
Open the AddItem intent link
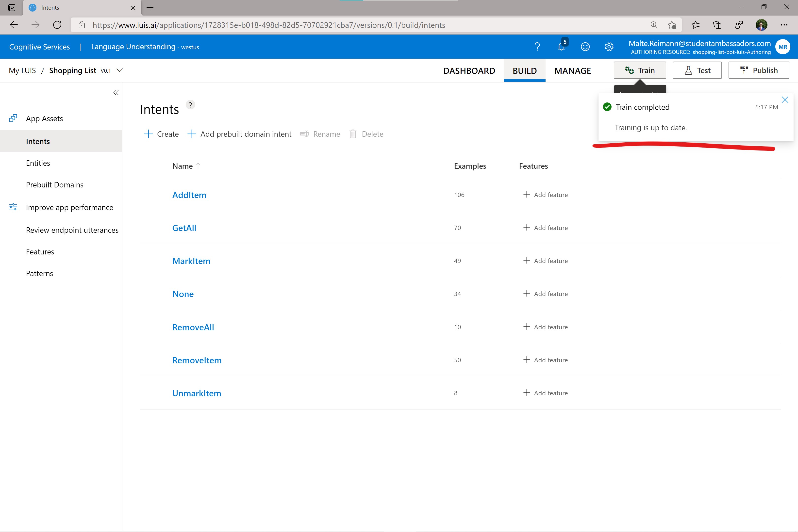pyautogui.click(x=189, y=195)
